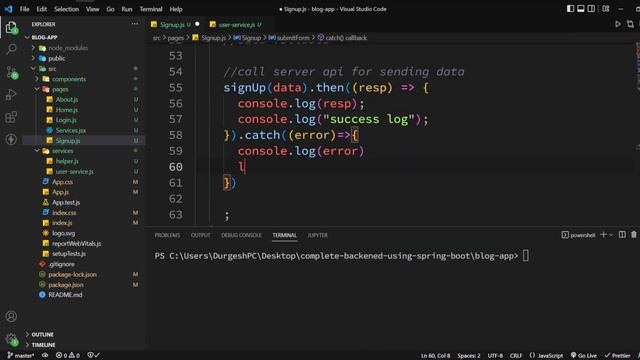Open the Help menu
This screenshot has width=640, height=360.
[x=176, y=9]
